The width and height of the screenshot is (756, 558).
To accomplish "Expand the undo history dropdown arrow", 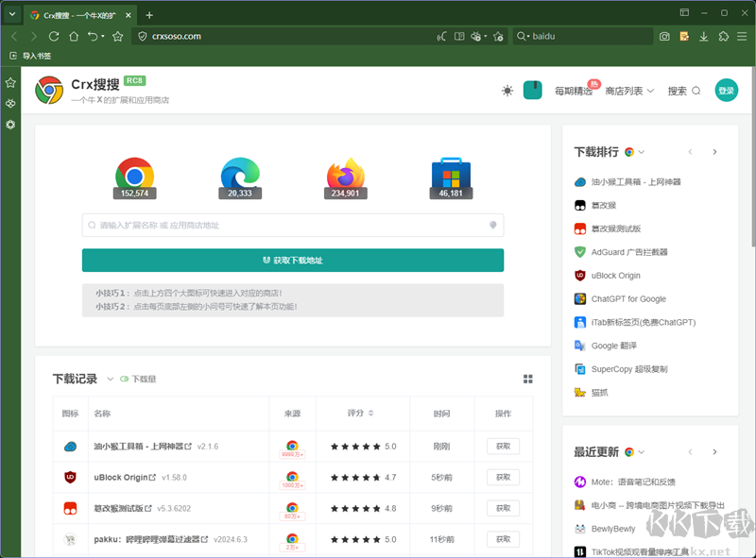I will point(103,36).
